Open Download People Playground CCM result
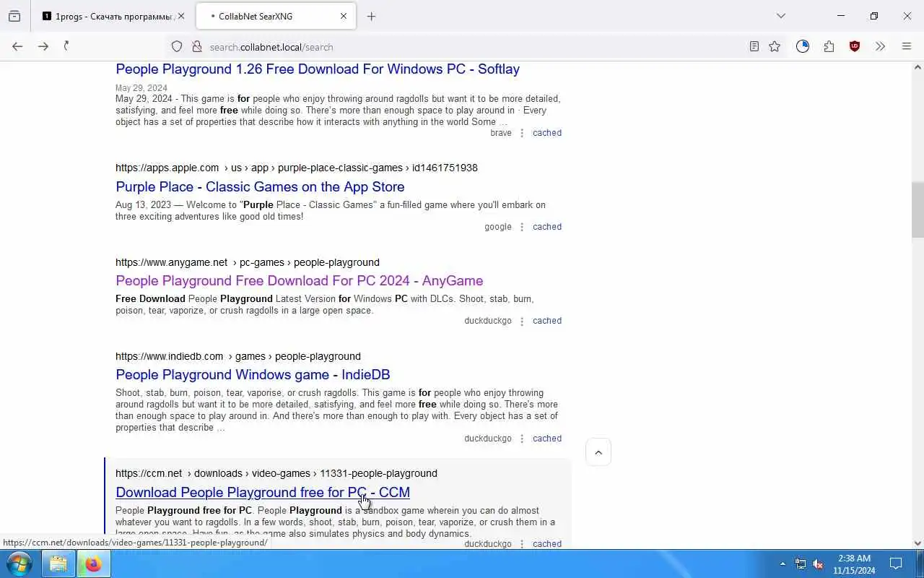Viewport: 924px width, 578px height. [x=263, y=492]
